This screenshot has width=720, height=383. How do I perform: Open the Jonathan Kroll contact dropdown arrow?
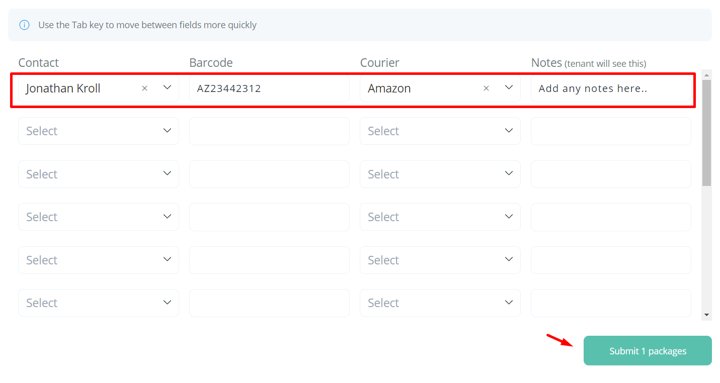[167, 87]
